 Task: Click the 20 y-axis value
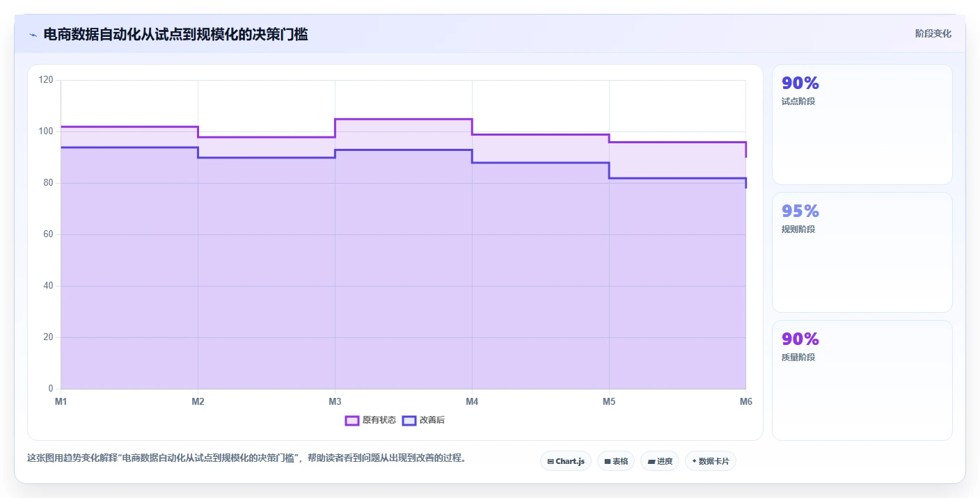[x=48, y=337]
